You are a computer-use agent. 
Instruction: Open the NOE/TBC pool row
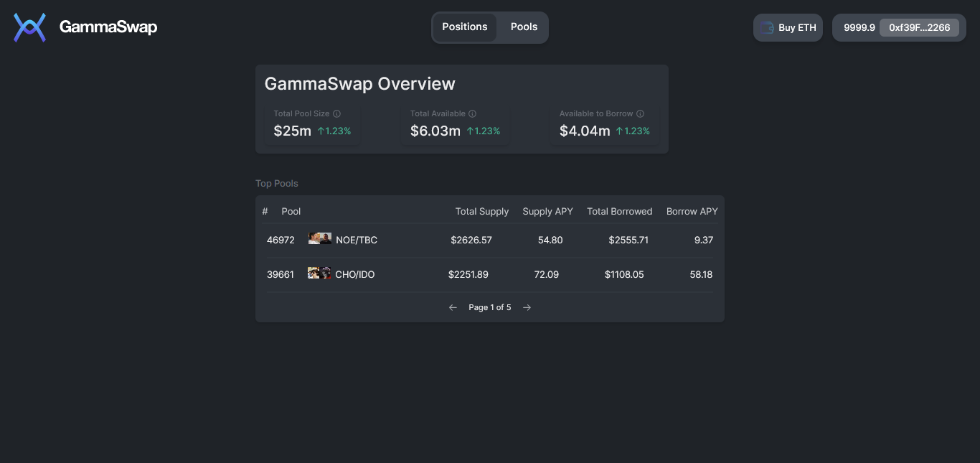click(490, 240)
